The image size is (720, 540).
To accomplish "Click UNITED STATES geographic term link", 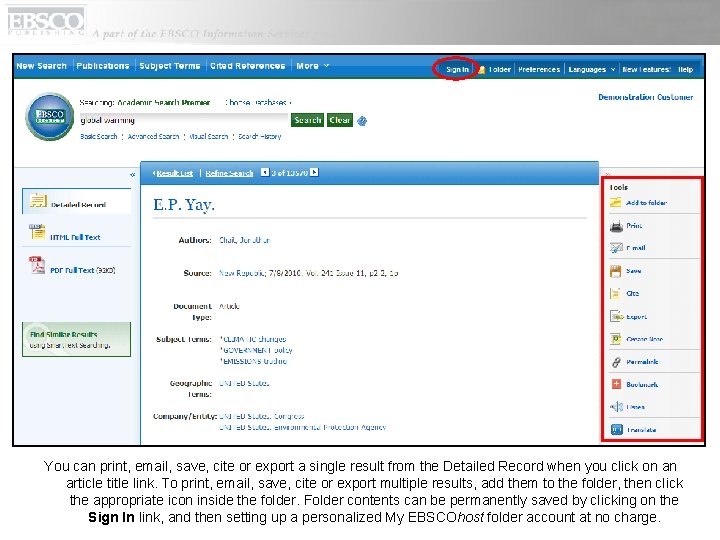I will pyautogui.click(x=244, y=383).
